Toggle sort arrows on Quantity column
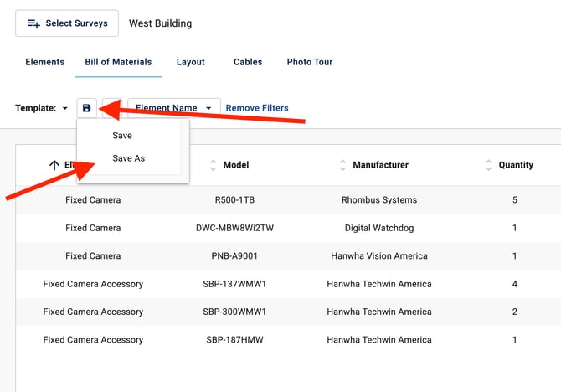 pyautogui.click(x=488, y=165)
